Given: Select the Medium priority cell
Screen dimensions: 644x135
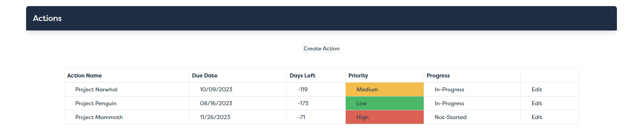Looking at the screenshot, I should [385, 89].
